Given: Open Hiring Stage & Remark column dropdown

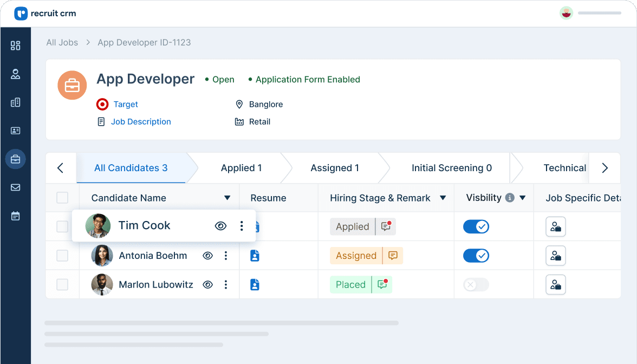Looking at the screenshot, I should click(443, 198).
